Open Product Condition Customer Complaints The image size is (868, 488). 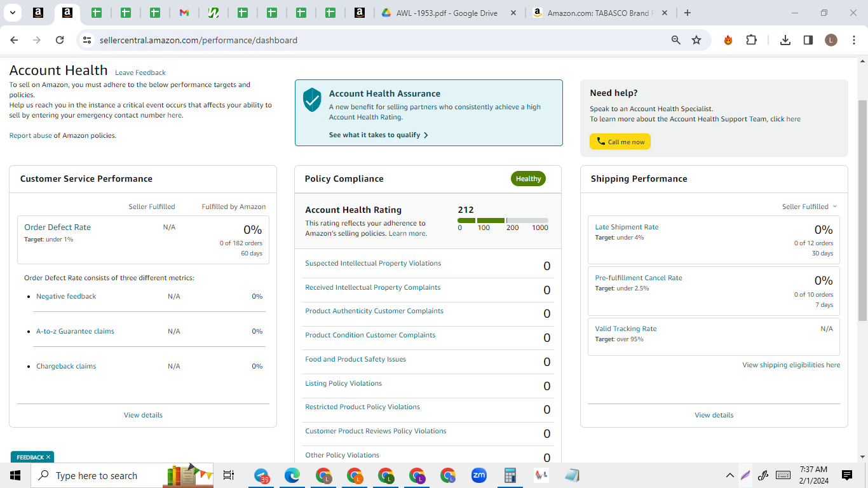370,335
